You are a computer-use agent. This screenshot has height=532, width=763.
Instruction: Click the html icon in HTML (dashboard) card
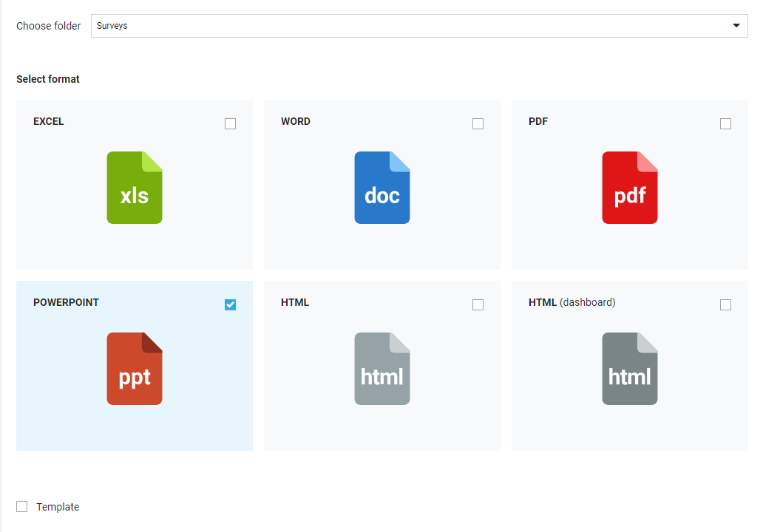pos(630,369)
